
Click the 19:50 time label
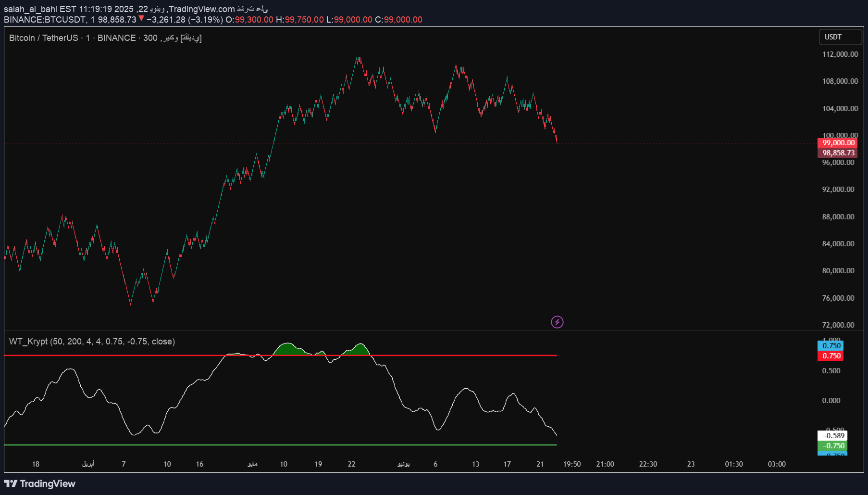coord(572,464)
